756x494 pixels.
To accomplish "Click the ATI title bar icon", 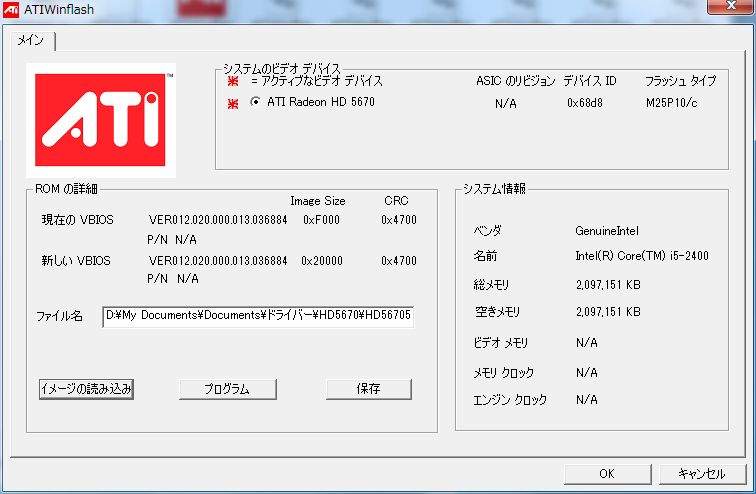I will [x=11, y=9].
